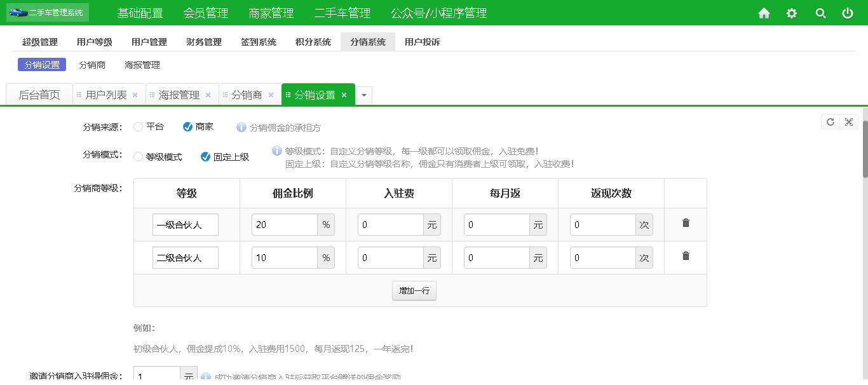The height and width of the screenshot is (385, 868).
Task: Edit the 一级合伙人 commission percentage field
Action: (x=284, y=224)
